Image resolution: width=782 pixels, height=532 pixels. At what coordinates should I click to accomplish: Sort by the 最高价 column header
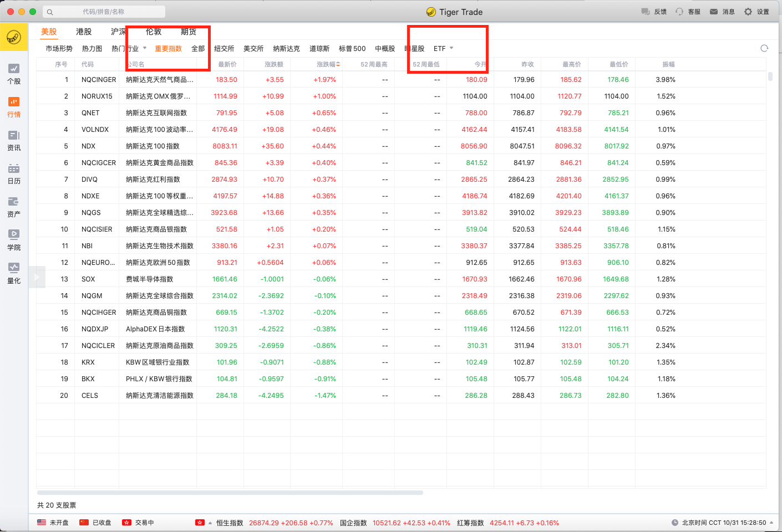point(572,64)
